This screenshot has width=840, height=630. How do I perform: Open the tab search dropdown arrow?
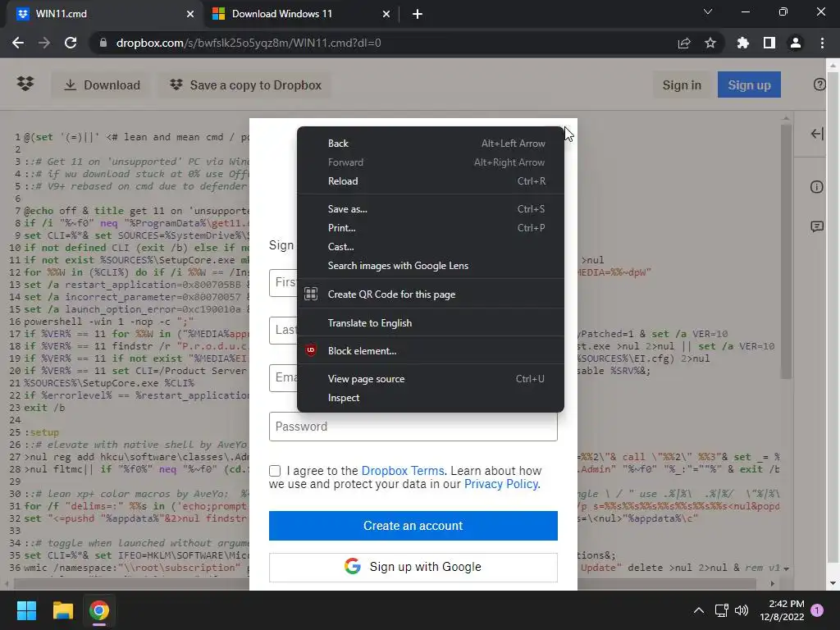708,11
